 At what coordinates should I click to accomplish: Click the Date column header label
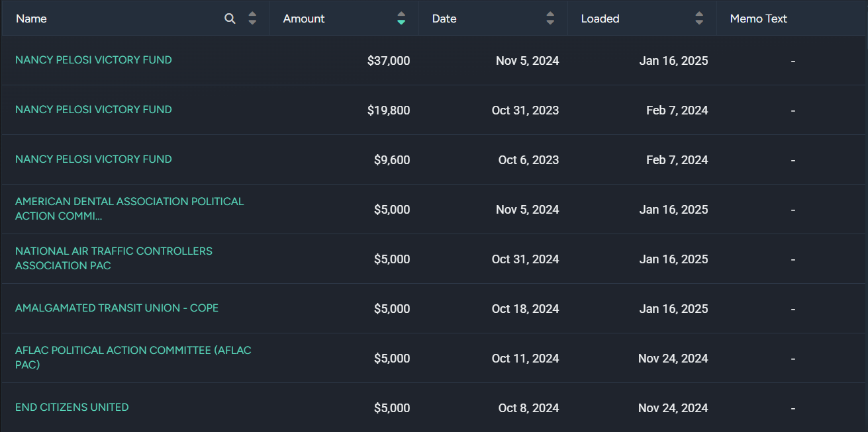[x=444, y=19]
